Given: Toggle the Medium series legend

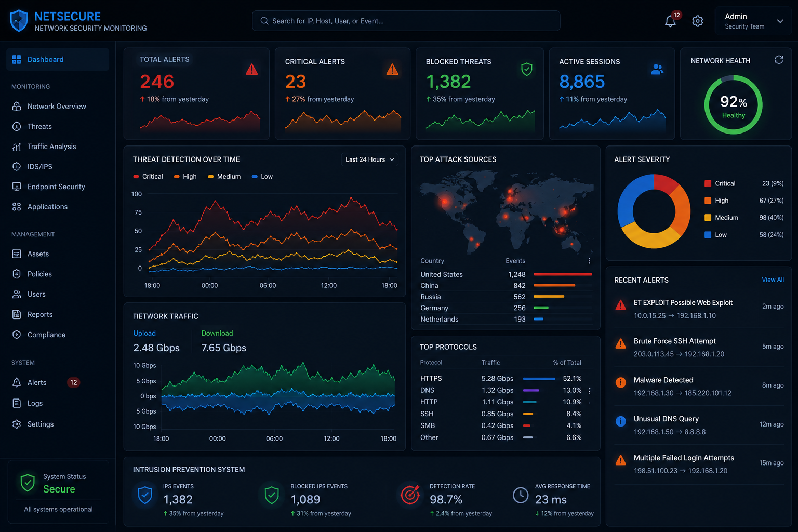Looking at the screenshot, I should 224,177.
